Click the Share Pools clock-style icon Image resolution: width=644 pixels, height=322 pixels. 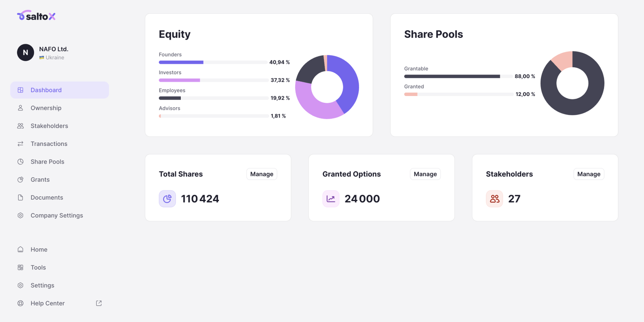point(20,161)
